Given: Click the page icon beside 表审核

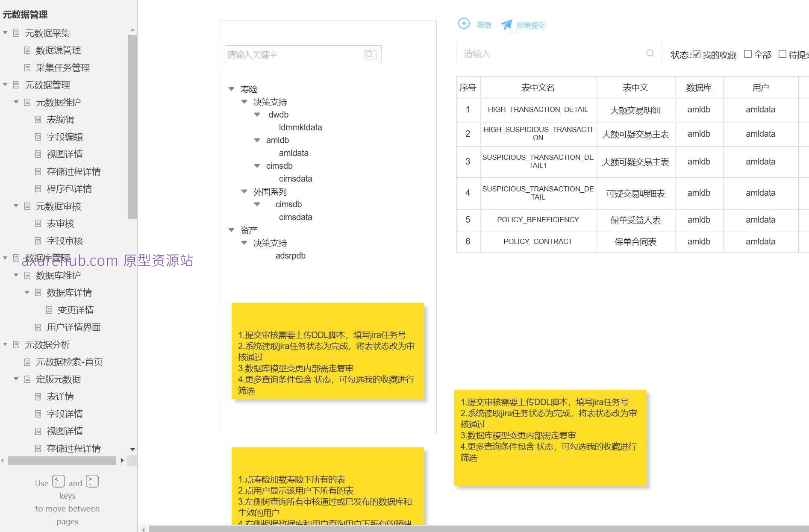Looking at the screenshot, I should pos(38,223).
